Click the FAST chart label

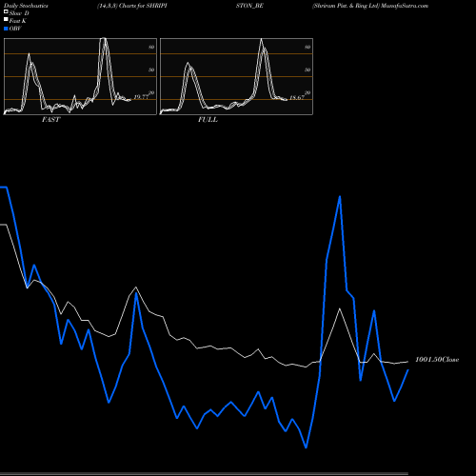[x=50, y=120]
